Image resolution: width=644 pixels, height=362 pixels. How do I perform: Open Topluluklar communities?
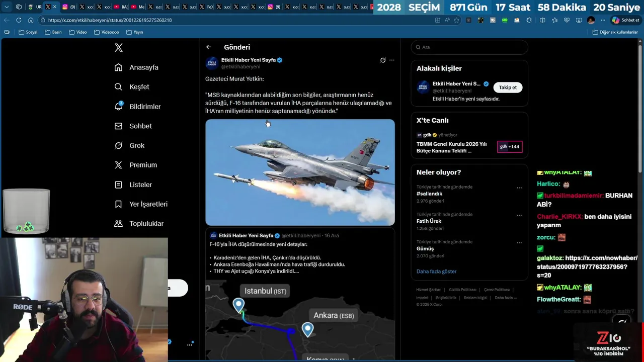click(x=139, y=224)
